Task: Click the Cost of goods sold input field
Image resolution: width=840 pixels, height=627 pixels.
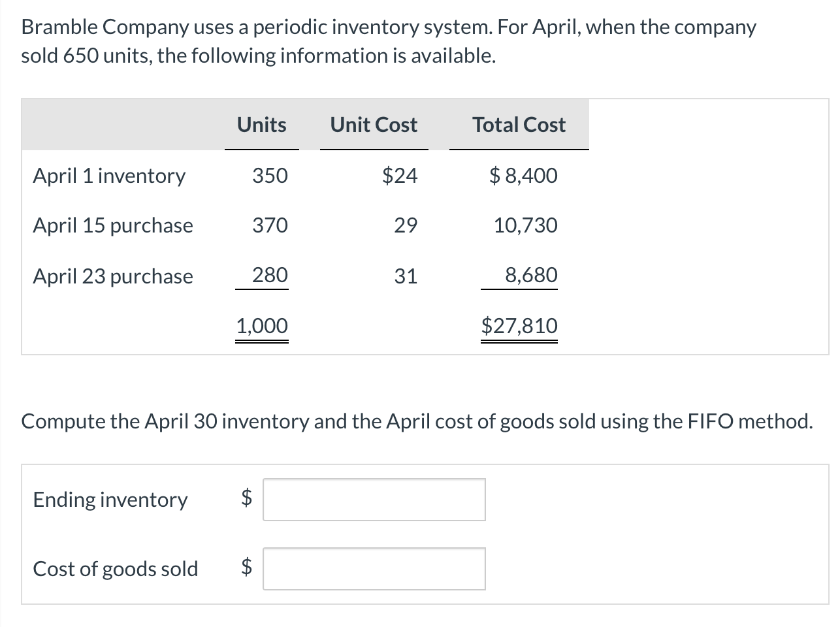Action: click(x=374, y=569)
